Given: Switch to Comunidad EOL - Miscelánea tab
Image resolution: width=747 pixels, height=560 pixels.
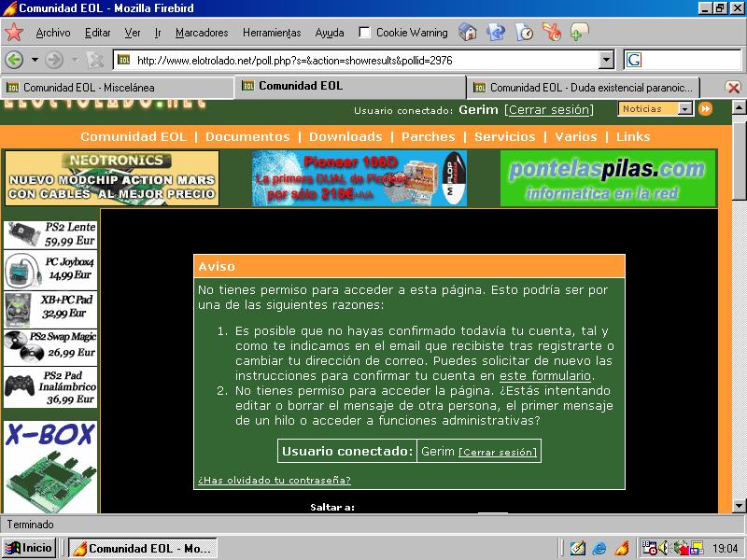Looking at the screenshot, I should click(x=117, y=88).
